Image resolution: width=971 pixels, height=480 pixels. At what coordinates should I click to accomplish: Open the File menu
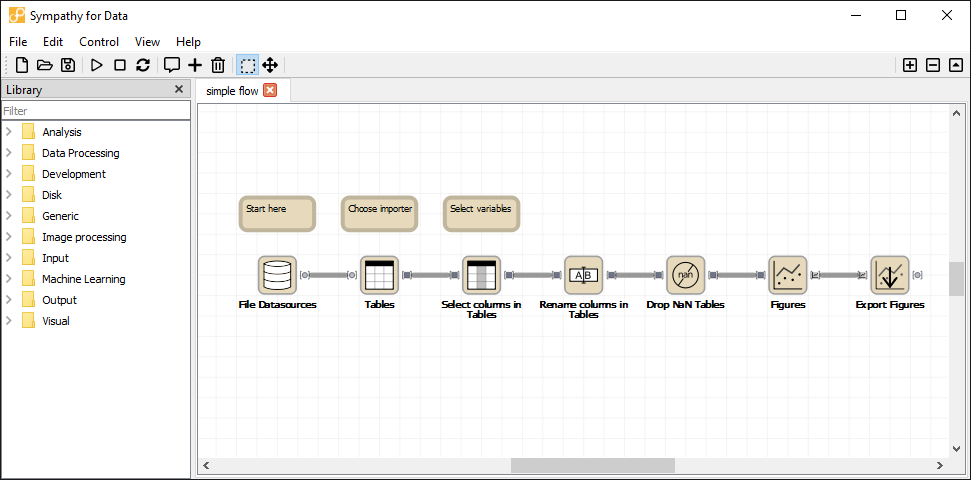(x=19, y=42)
